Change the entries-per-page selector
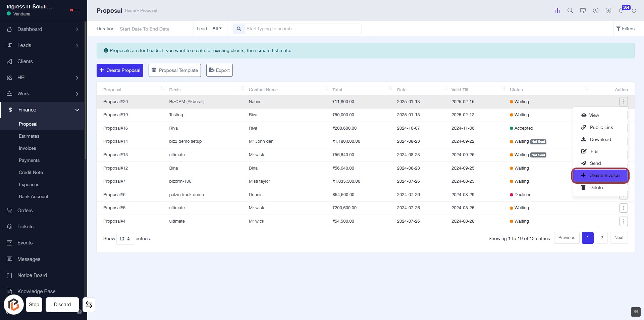 click(125, 239)
